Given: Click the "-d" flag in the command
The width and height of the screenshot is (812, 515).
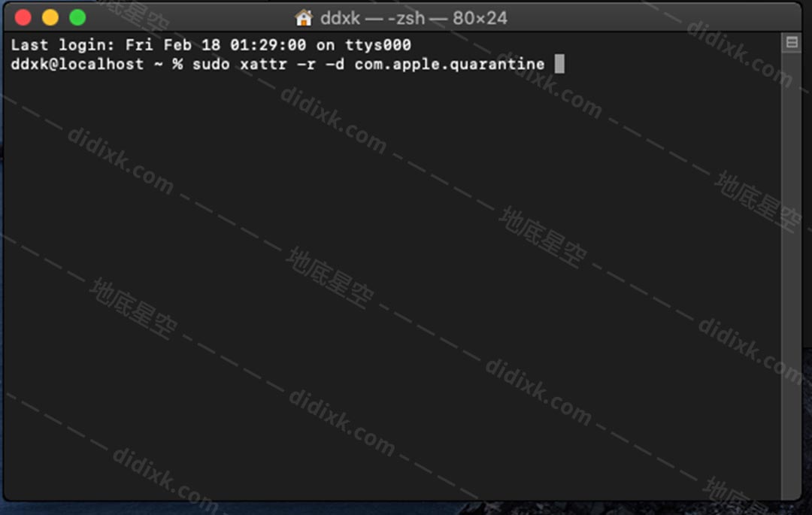Looking at the screenshot, I should click(335, 64).
